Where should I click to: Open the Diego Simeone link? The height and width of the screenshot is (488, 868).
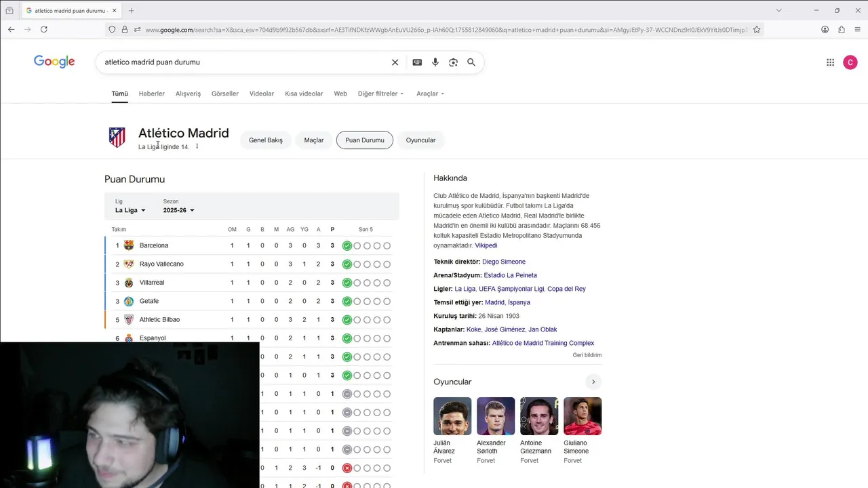(x=504, y=262)
